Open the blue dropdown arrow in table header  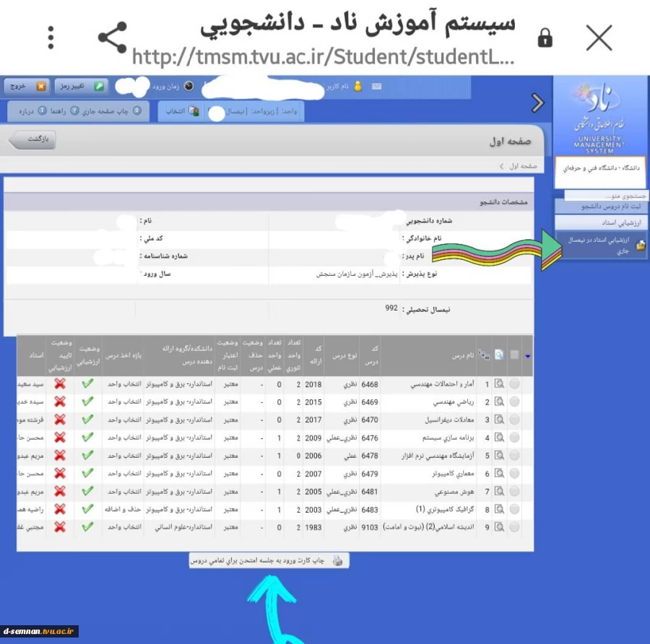coord(527,355)
